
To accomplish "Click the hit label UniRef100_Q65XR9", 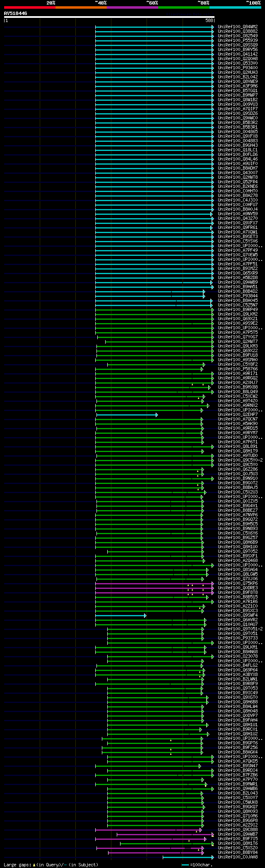I will (238, 273).
